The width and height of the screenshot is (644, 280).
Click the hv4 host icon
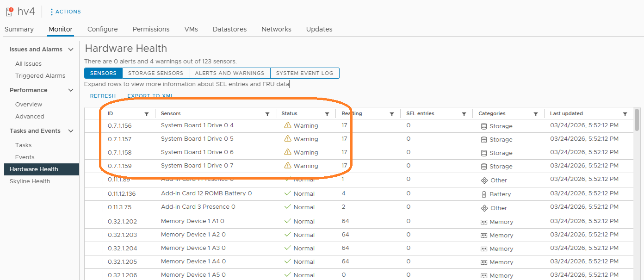coord(9,12)
